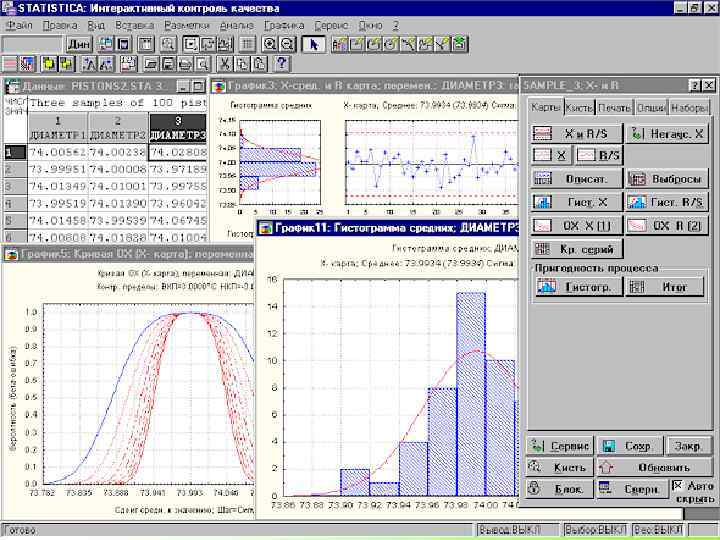Switch to the Карты tab

pos(545,107)
